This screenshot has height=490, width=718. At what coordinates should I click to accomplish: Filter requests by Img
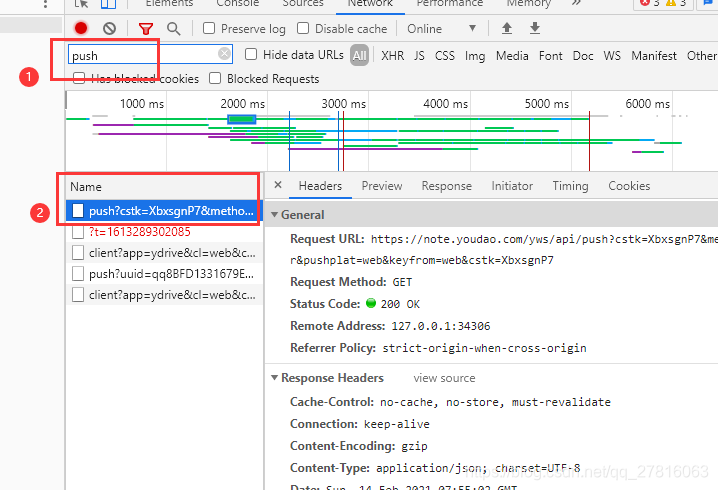point(475,56)
